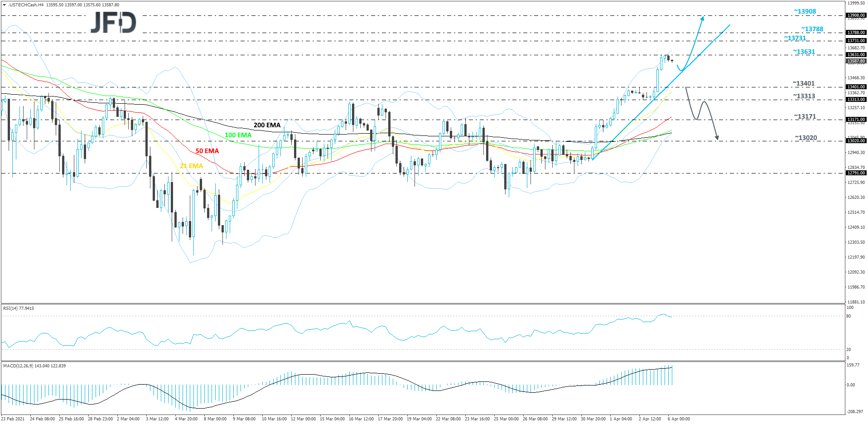
Task: Click the MACD 159.77 axis value
Action: [x=853, y=365]
